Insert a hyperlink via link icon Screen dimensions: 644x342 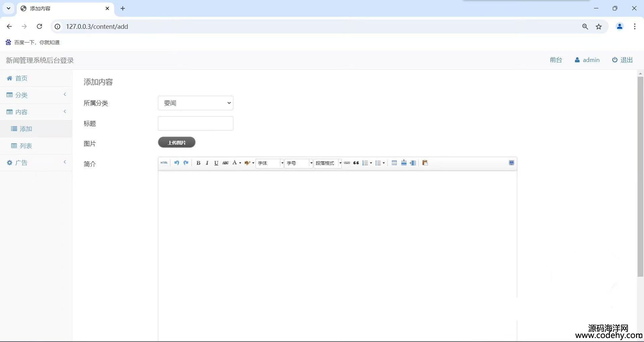pos(347,163)
